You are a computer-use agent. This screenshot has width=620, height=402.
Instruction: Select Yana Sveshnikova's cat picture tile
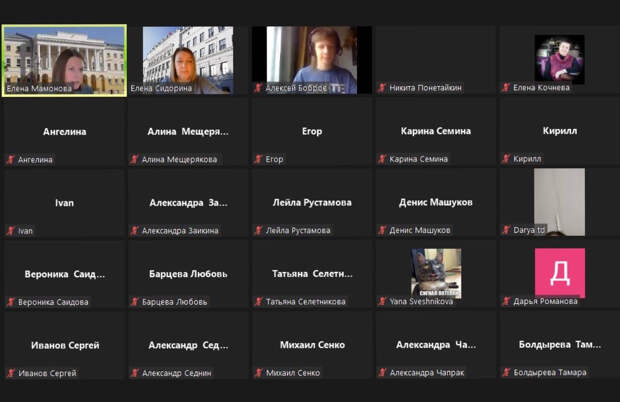click(x=436, y=272)
